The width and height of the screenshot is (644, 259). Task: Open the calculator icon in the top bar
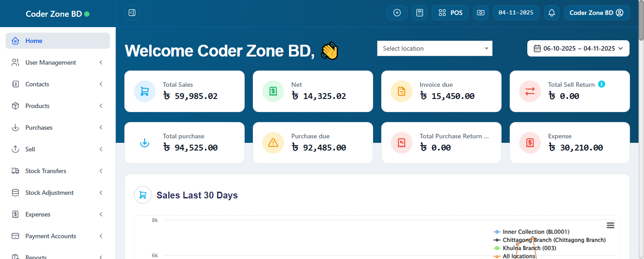click(x=419, y=13)
